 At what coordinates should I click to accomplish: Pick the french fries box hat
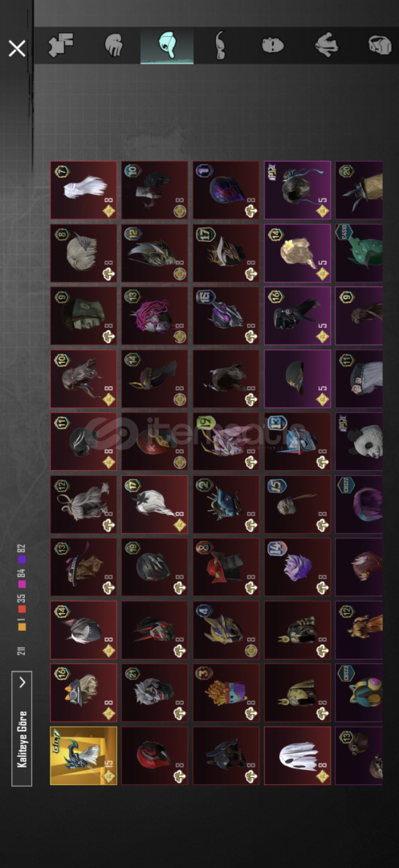tap(226, 693)
